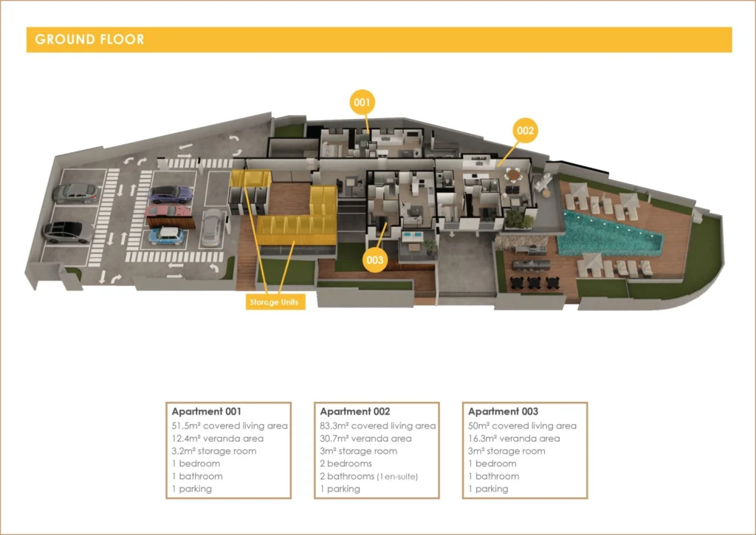The height and width of the screenshot is (535, 756).
Task: Click '83.3m² covered living area' text
Action: 378,426
